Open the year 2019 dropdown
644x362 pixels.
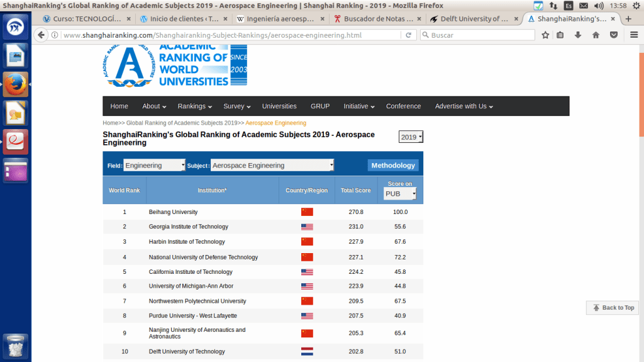pos(411,137)
